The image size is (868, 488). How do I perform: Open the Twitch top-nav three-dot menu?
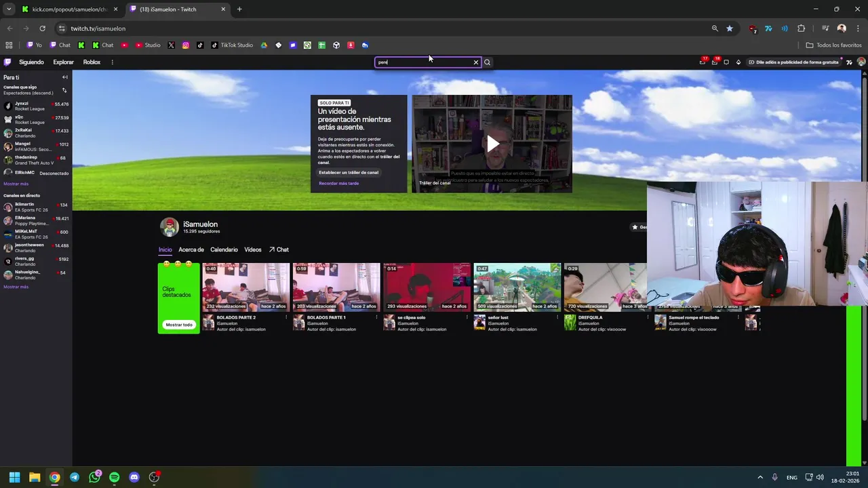click(x=112, y=62)
